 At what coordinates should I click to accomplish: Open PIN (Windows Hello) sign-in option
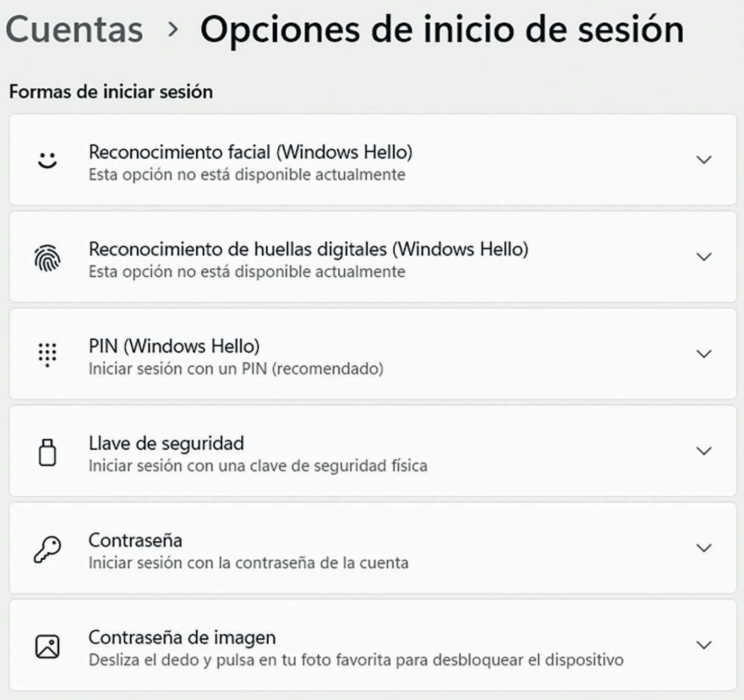174,346
